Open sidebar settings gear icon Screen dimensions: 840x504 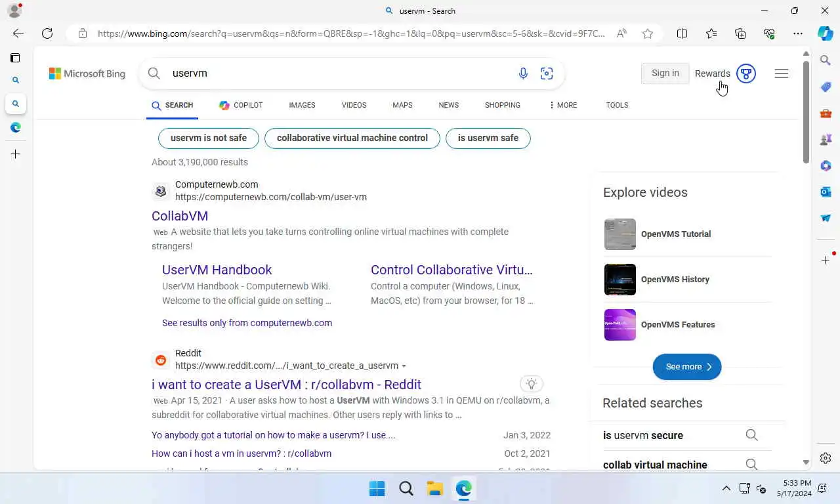(x=826, y=457)
